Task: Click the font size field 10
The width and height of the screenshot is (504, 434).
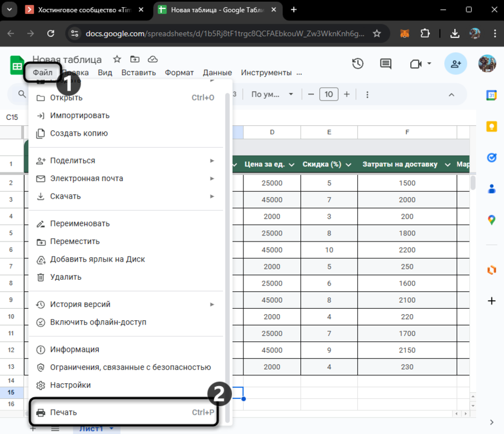Action: coord(328,94)
